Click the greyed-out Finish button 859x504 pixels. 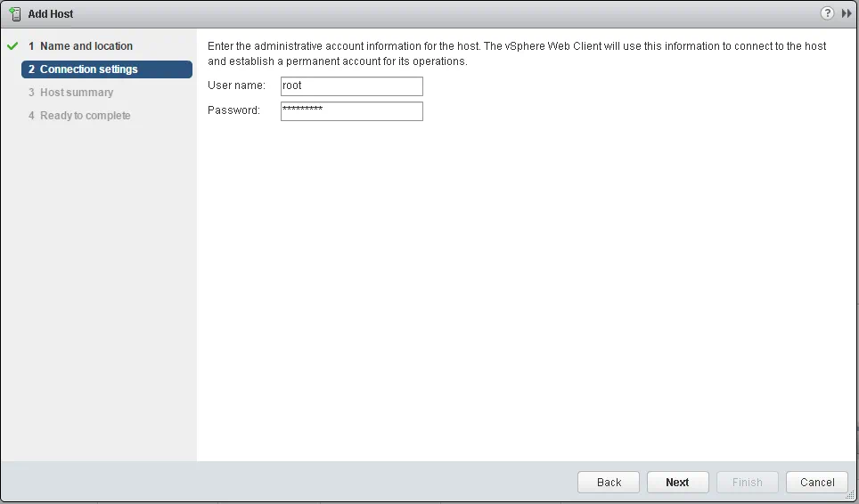click(747, 482)
